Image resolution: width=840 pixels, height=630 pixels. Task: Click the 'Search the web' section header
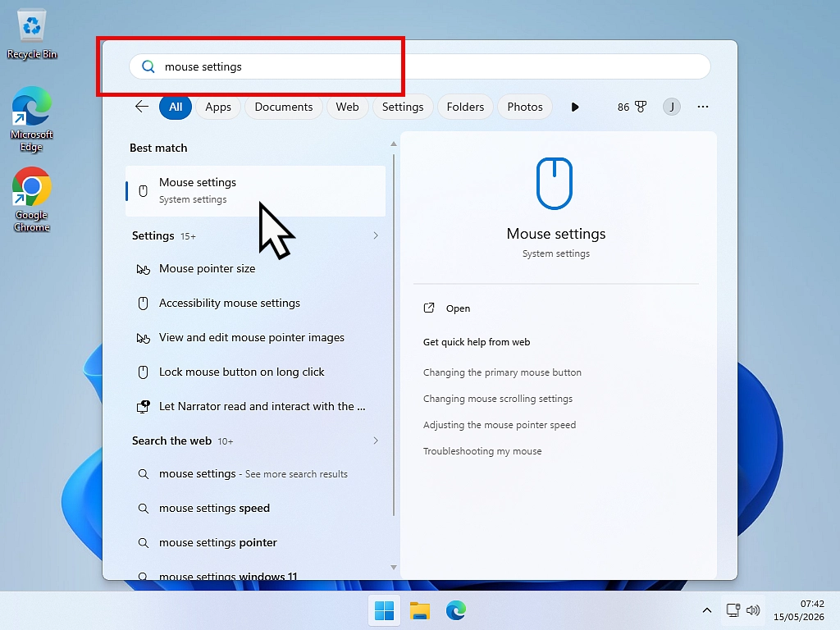(x=172, y=441)
